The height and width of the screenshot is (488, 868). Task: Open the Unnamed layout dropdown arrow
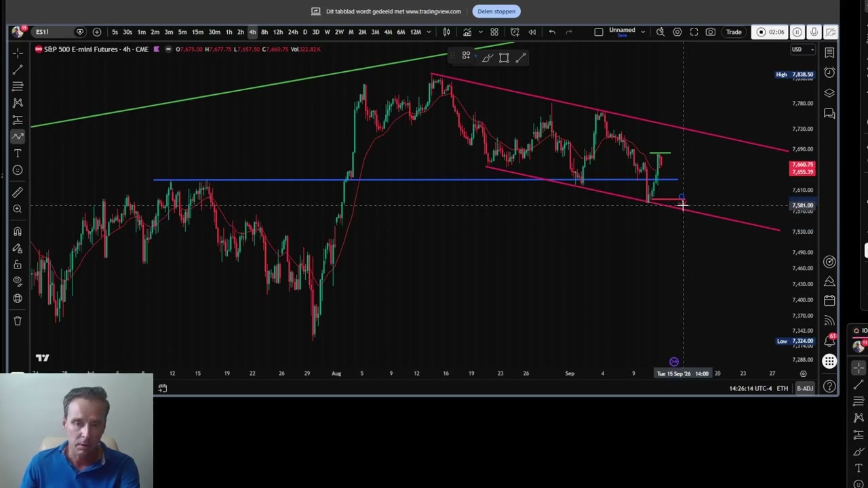click(x=643, y=32)
